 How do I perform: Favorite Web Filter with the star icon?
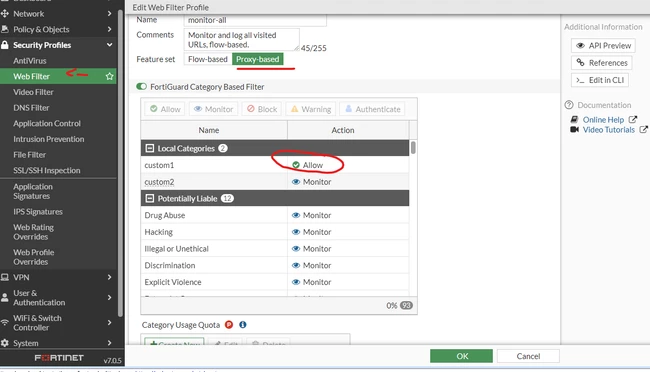109,76
